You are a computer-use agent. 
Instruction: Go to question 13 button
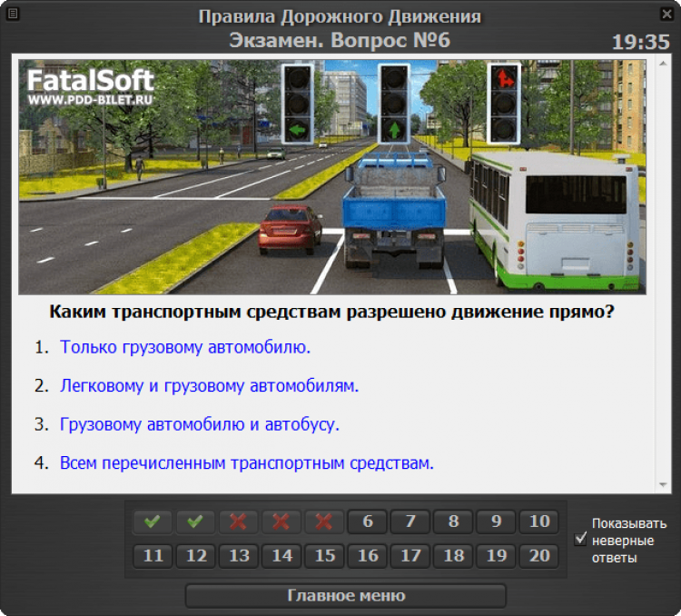click(238, 556)
